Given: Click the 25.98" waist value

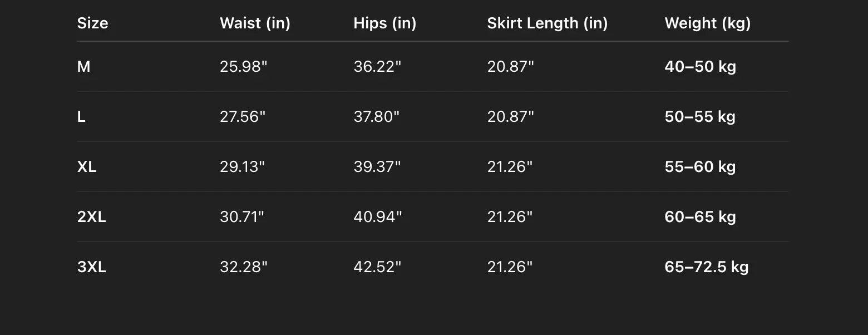Looking at the screenshot, I should tap(243, 67).
